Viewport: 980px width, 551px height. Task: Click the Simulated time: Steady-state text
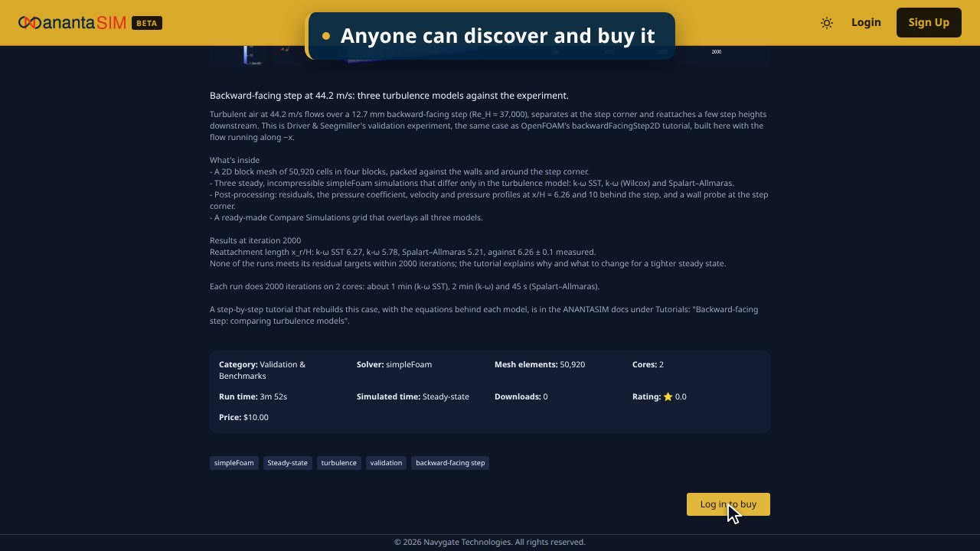(413, 396)
